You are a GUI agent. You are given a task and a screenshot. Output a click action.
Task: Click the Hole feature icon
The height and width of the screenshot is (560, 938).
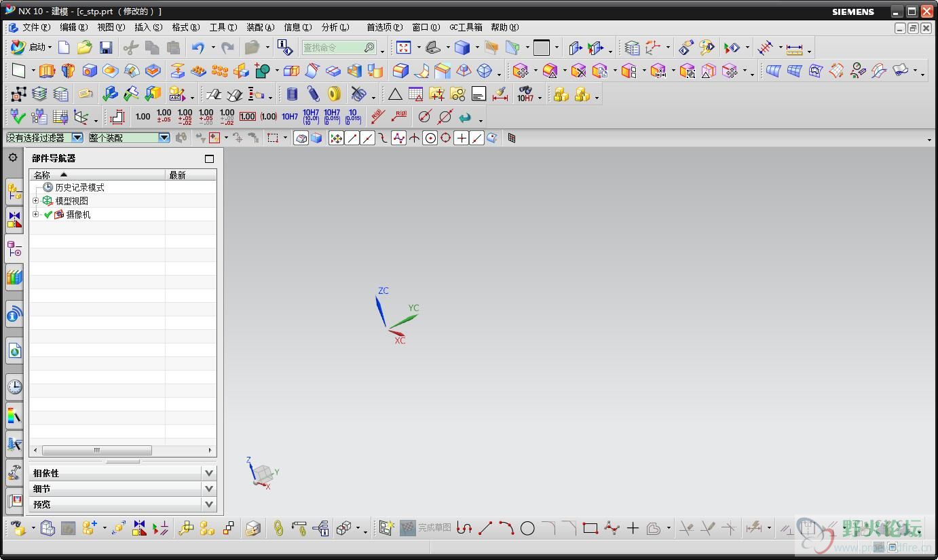pos(90,71)
